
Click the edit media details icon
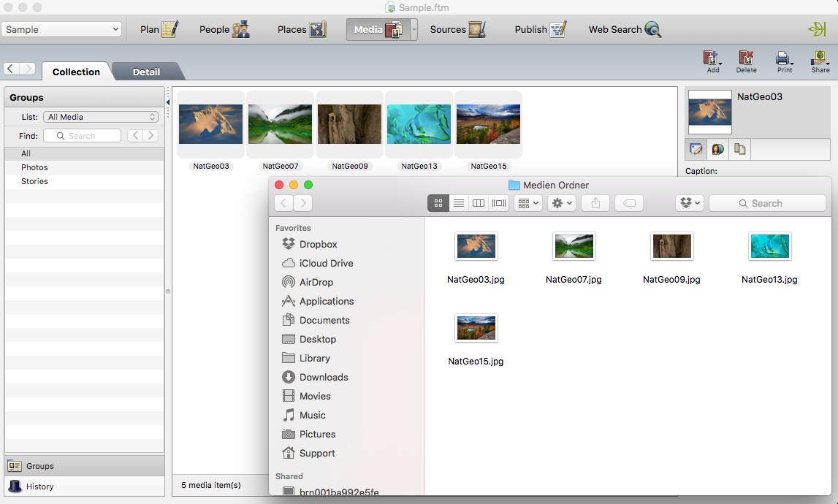[x=696, y=149]
